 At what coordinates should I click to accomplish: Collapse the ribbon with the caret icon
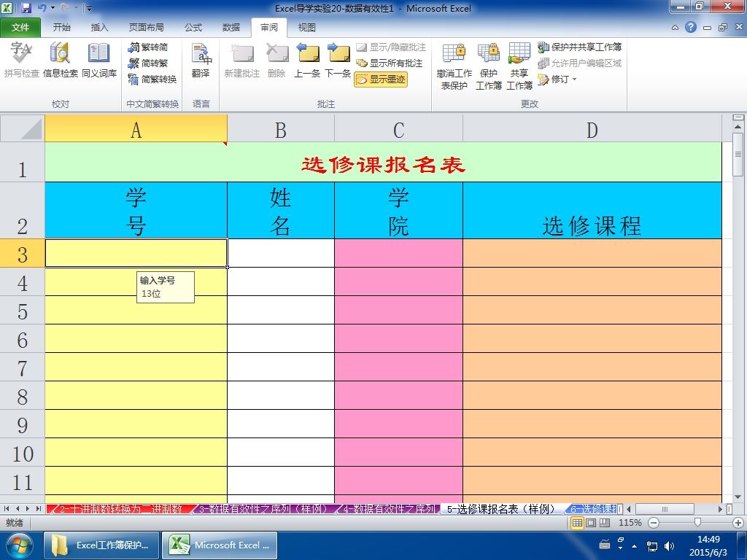click(x=675, y=28)
